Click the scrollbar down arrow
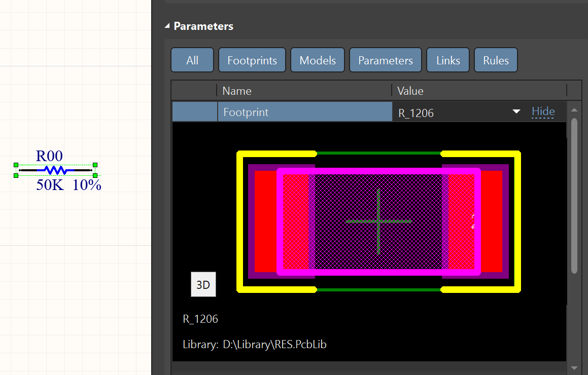The height and width of the screenshot is (375, 588). tap(574, 367)
